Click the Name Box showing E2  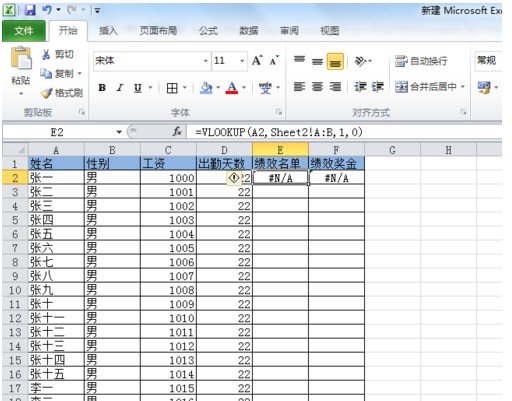click(x=57, y=132)
